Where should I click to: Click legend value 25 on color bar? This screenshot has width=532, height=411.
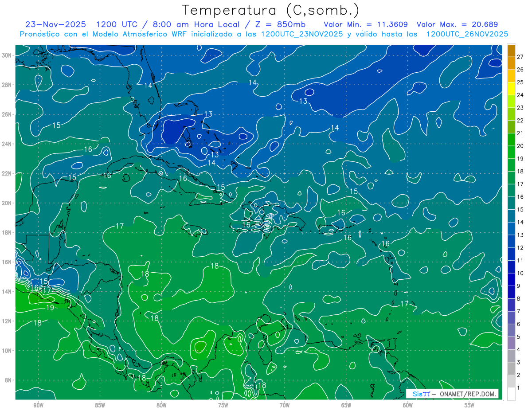(x=520, y=82)
